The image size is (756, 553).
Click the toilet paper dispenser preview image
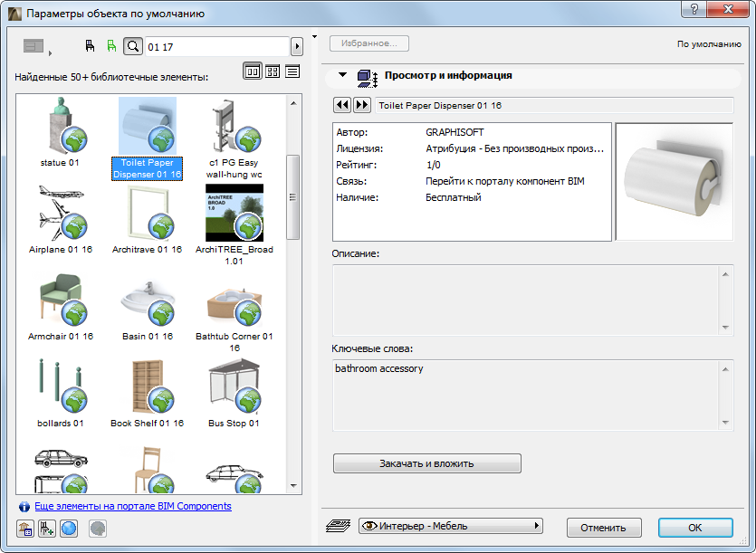pos(675,181)
